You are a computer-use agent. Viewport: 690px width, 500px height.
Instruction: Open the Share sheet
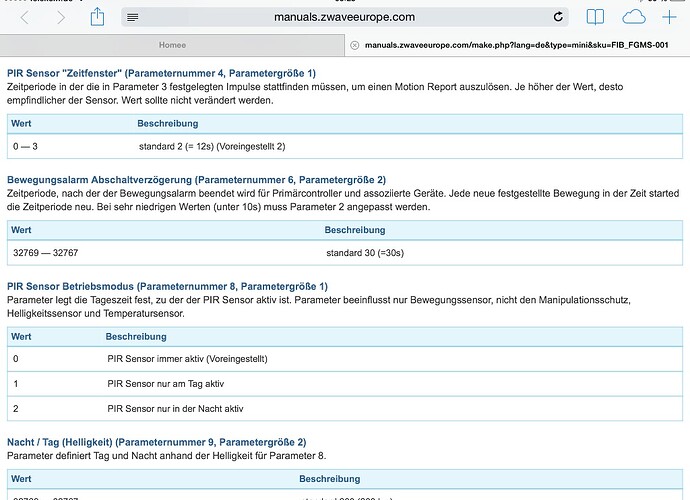[x=97, y=17]
